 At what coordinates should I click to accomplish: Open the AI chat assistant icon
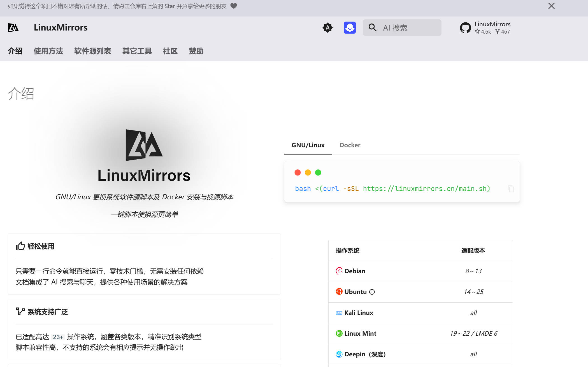(350, 28)
